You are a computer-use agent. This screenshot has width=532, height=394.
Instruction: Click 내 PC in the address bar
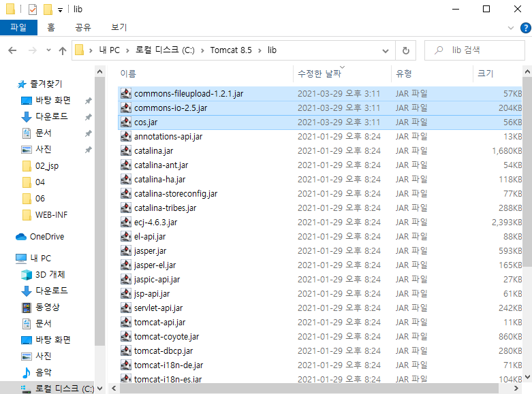[110, 50]
